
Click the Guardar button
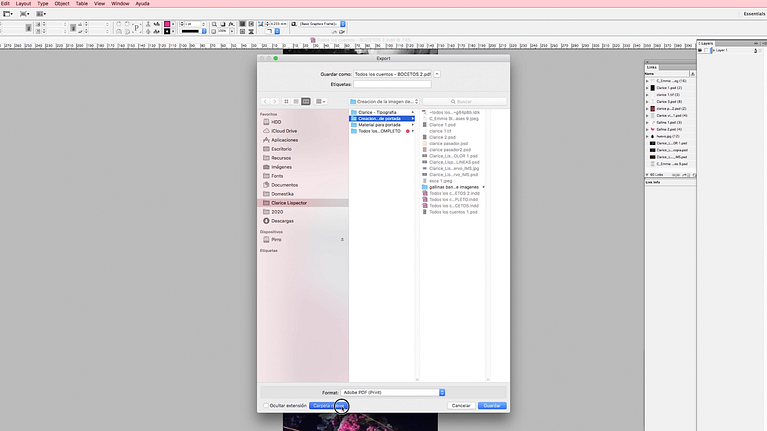point(492,405)
